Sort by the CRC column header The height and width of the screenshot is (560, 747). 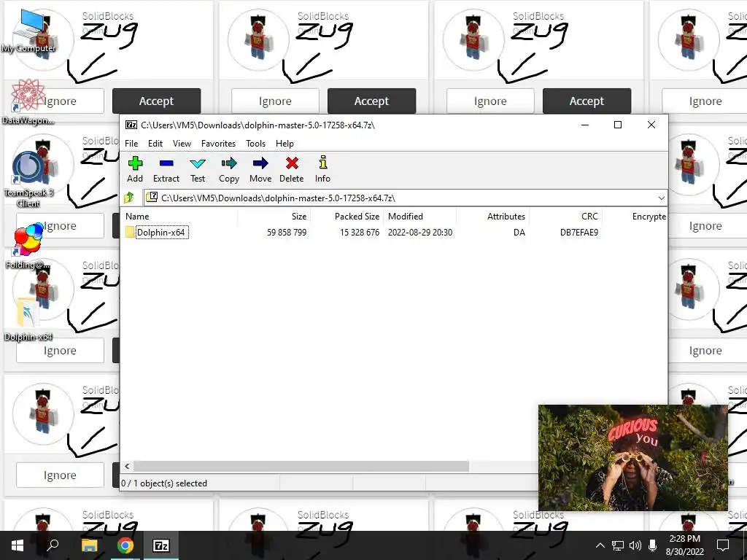point(565,216)
